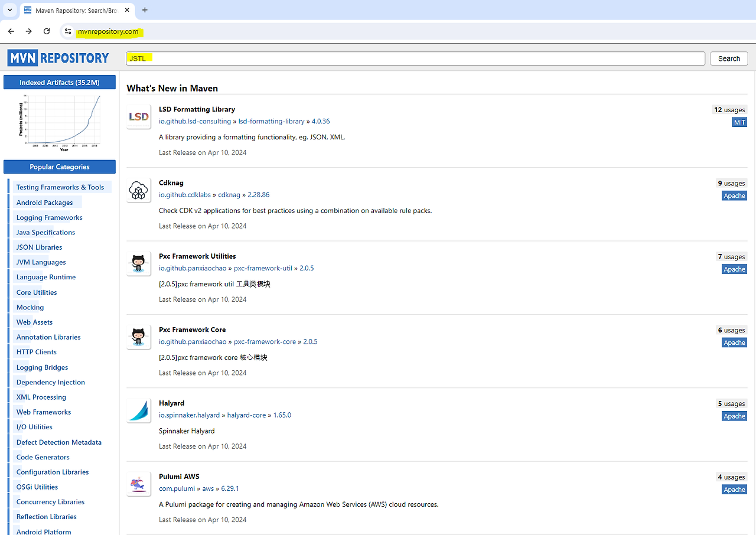The height and width of the screenshot is (535, 756).
Task: Open Pulumi AWS title link
Action: pos(180,477)
